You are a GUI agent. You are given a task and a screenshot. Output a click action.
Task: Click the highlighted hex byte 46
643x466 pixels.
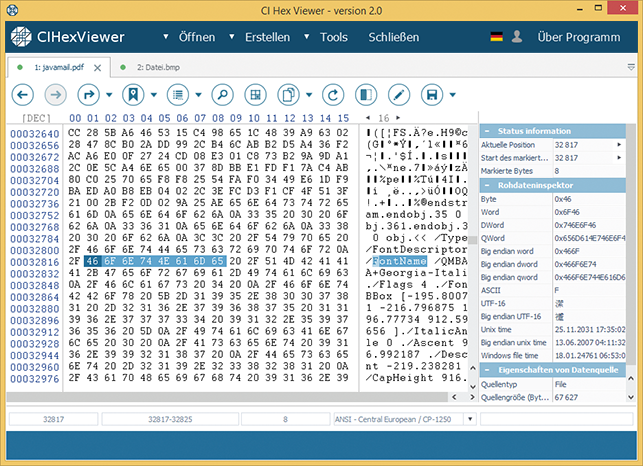93,261
